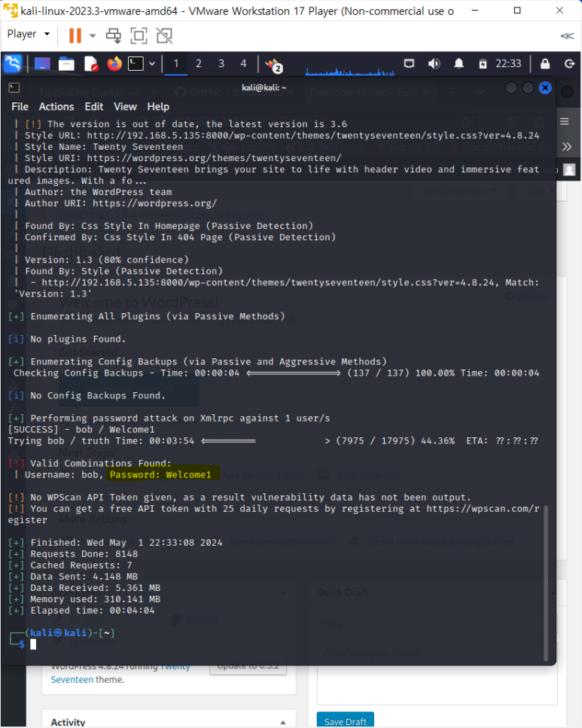
Task: Click the 'Memory used: 310.141 MB' line
Action: coord(95,599)
